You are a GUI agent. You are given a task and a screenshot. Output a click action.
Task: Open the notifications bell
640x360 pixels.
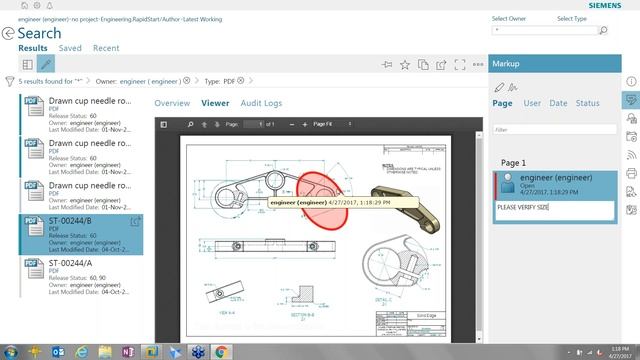[x=49, y=5]
